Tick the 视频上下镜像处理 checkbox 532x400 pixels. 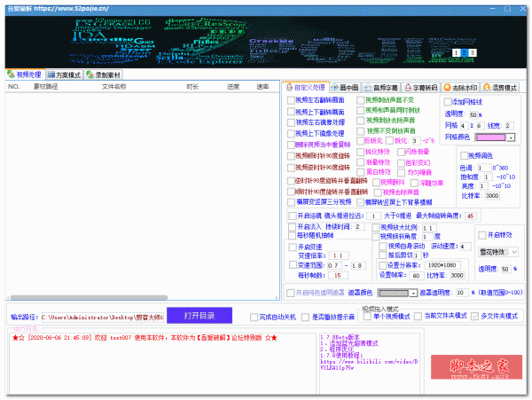(x=291, y=133)
